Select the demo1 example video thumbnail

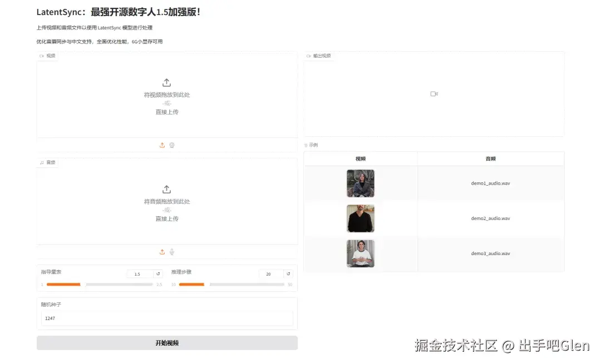[360, 183]
